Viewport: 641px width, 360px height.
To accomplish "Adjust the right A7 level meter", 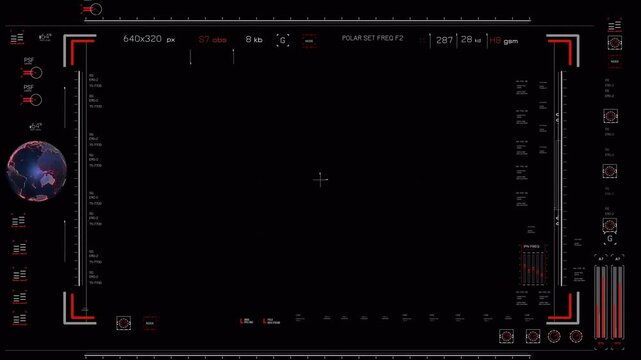I will point(617,302).
